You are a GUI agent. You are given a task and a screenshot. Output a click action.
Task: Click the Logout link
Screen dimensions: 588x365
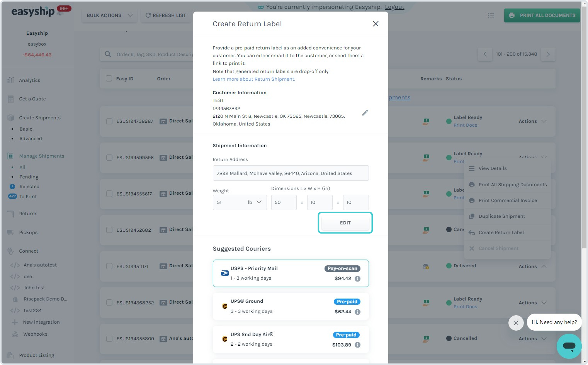click(x=394, y=7)
